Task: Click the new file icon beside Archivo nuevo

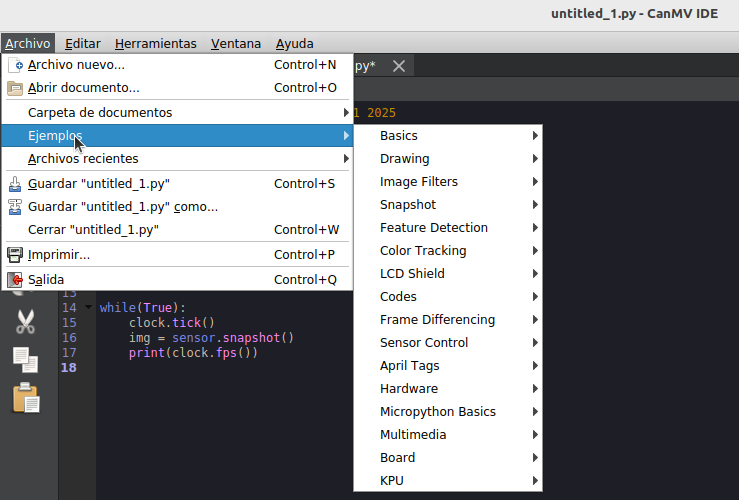Action: click(x=15, y=65)
